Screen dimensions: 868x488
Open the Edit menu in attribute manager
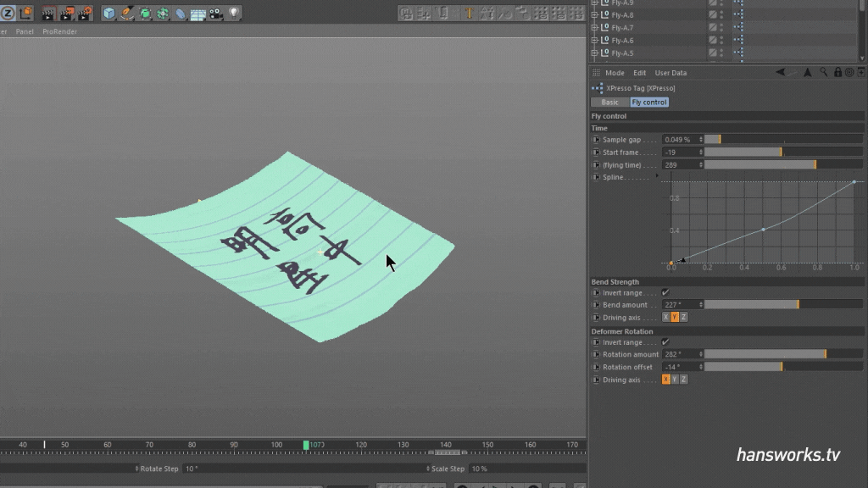[x=639, y=73]
